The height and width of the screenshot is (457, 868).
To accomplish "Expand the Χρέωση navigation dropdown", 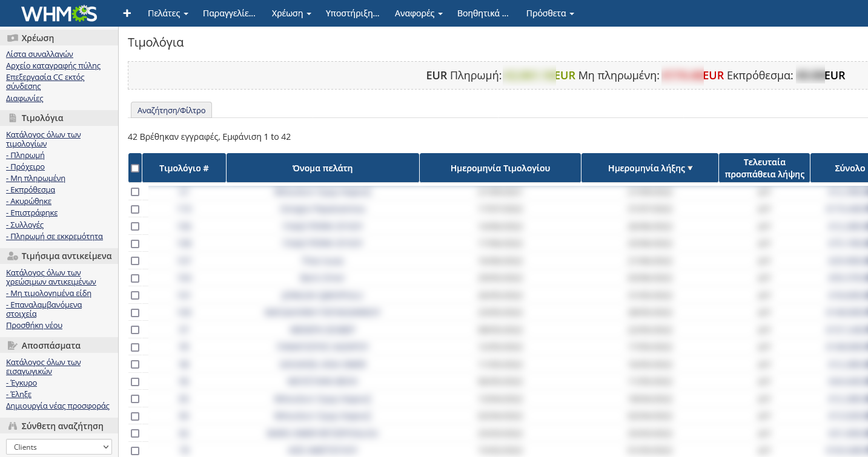I will click(x=291, y=13).
